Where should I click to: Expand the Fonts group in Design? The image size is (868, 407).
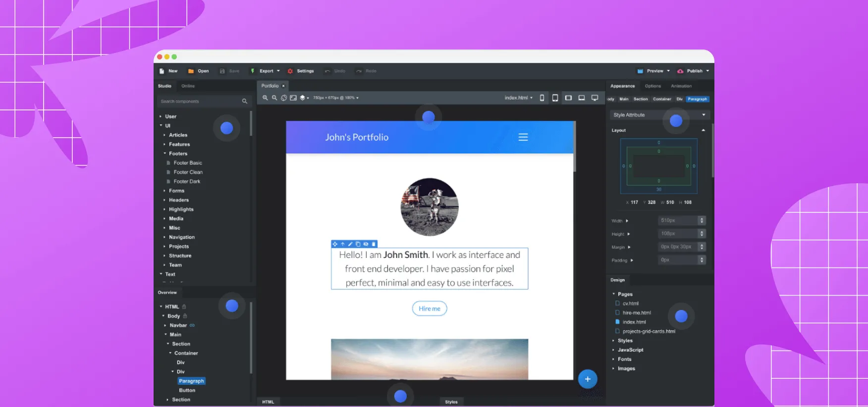pos(613,359)
